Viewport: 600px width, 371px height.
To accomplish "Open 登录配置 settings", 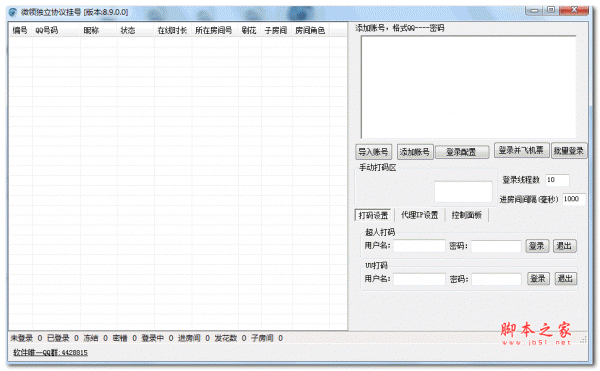I will [x=461, y=152].
